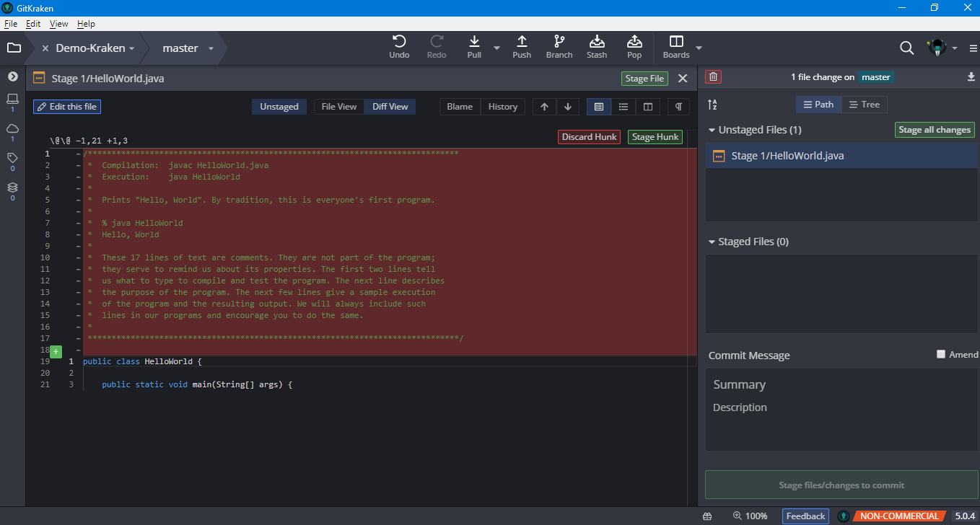Enable the Amend checkbox
Viewport: 980px width, 525px height.
pyautogui.click(x=940, y=354)
